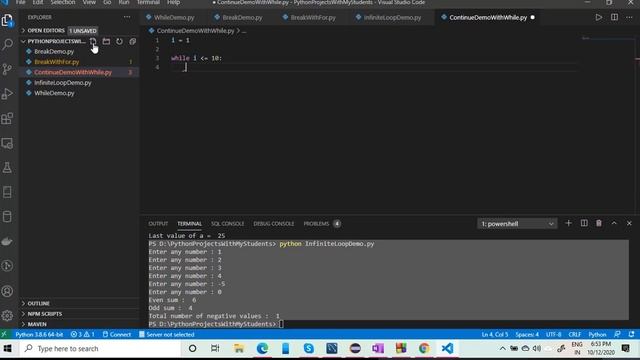
Task: Open errors and warnings in status bar
Action: click(x=82, y=334)
